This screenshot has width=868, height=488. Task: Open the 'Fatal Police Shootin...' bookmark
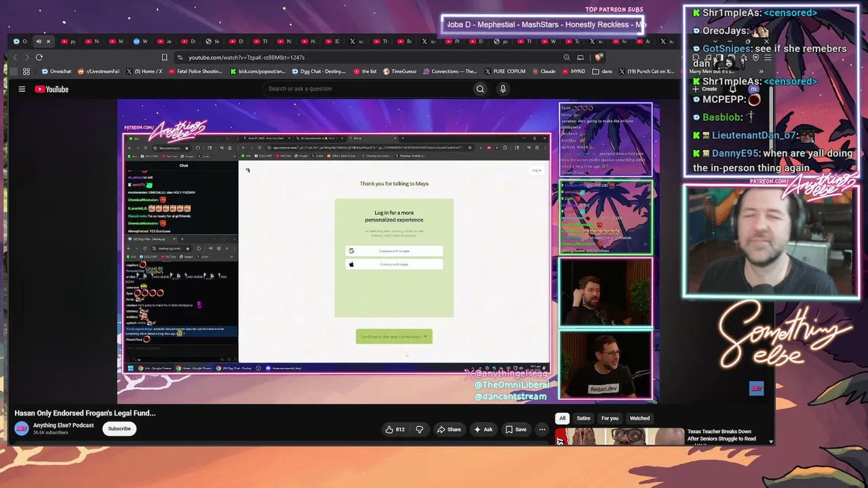(x=195, y=71)
